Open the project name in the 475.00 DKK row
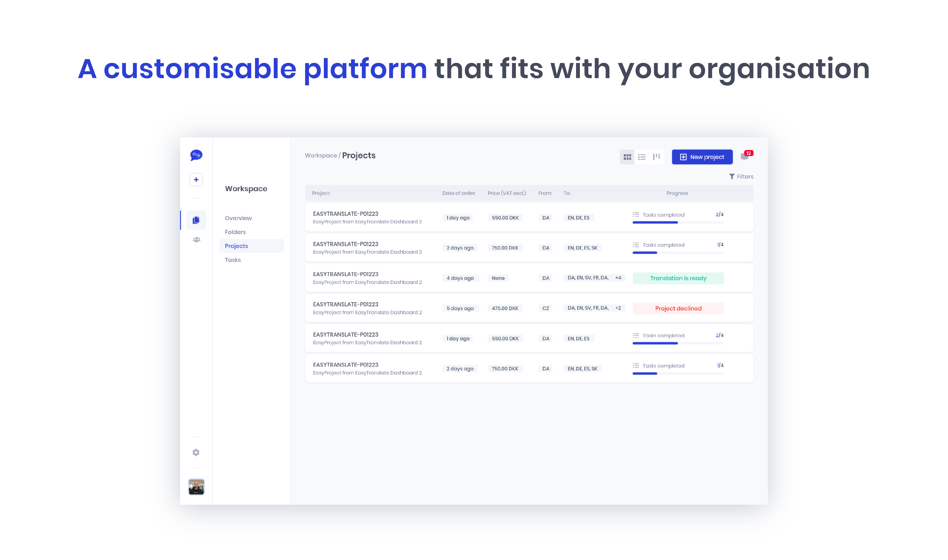This screenshot has width=948, height=560. click(x=345, y=305)
